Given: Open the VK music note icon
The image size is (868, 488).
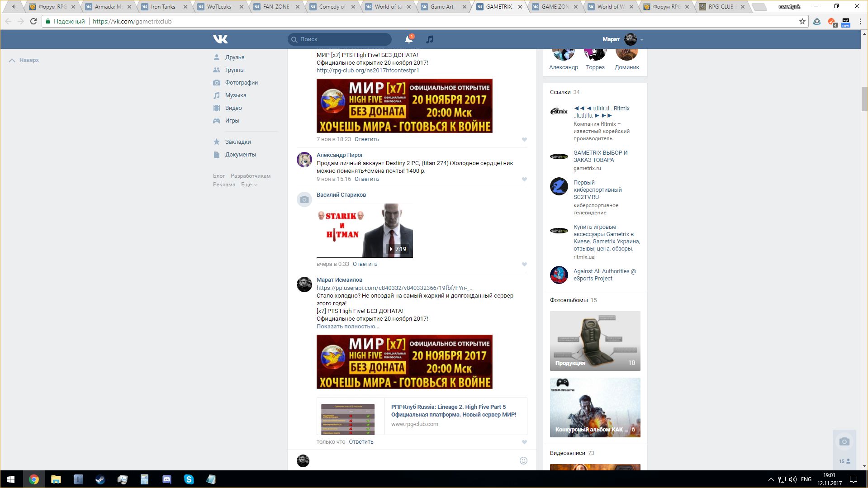Looking at the screenshot, I should pos(430,39).
